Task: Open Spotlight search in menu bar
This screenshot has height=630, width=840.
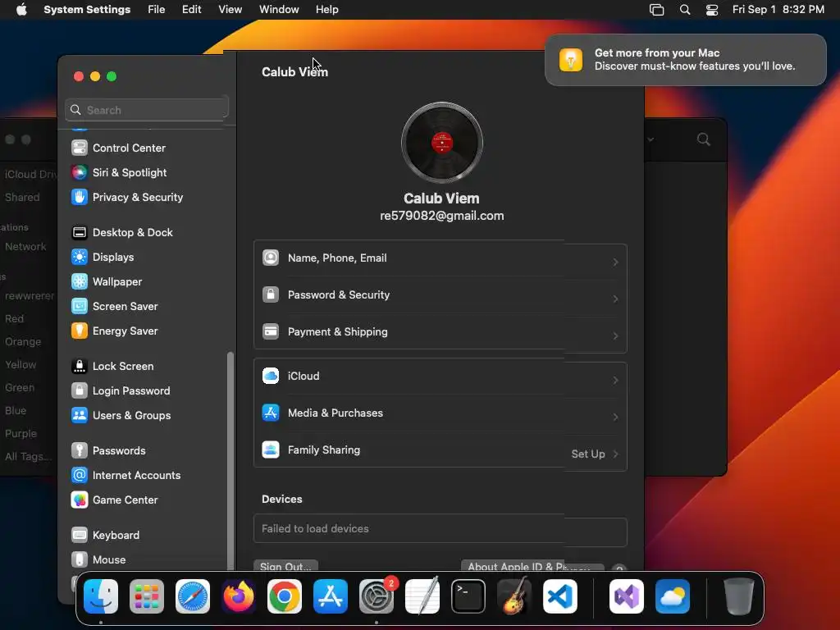Action: (x=685, y=10)
